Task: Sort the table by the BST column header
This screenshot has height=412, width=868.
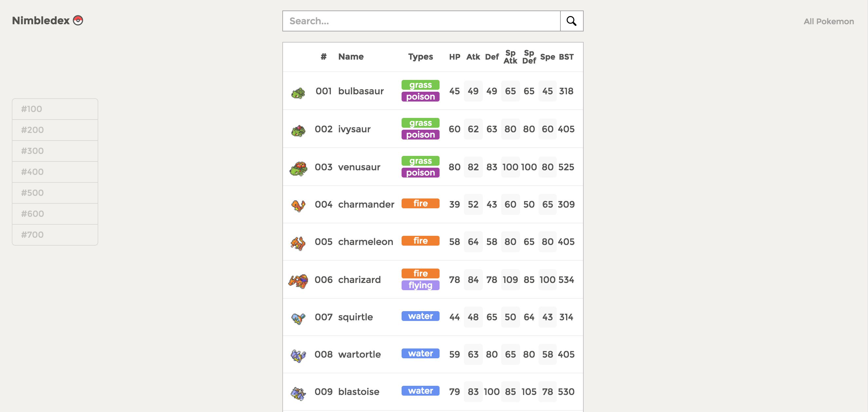Action: point(566,57)
